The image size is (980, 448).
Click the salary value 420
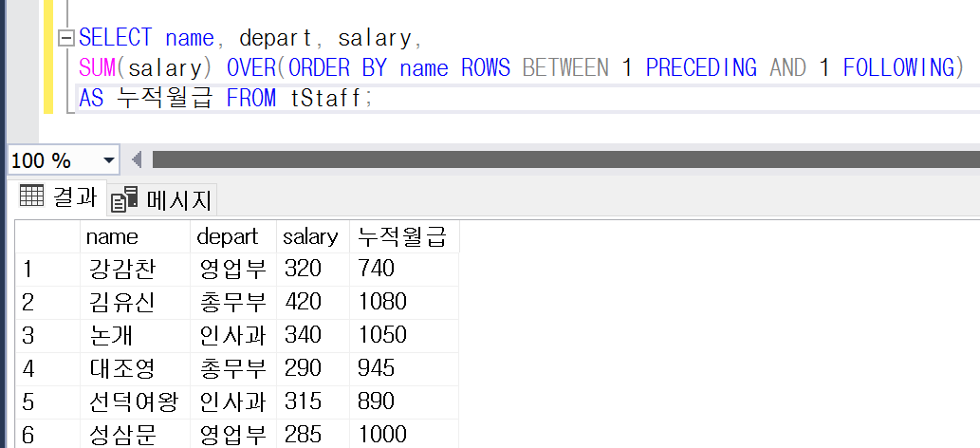click(x=312, y=302)
